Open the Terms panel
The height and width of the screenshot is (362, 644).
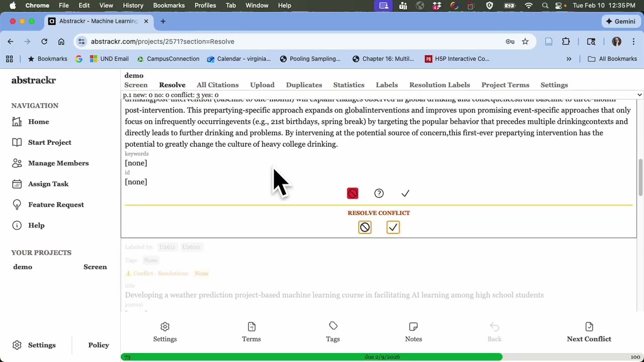(252, 332)
